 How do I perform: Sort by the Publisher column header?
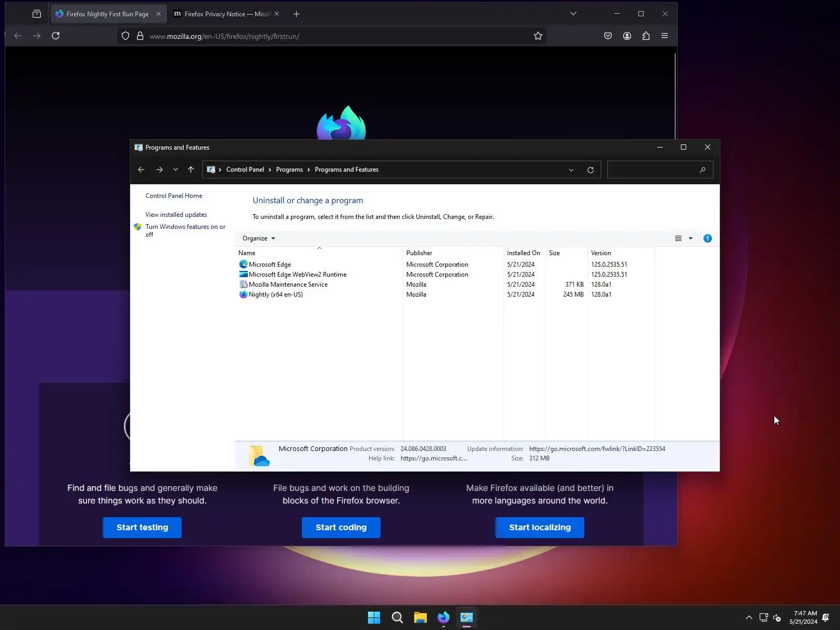tap(454, 253)
